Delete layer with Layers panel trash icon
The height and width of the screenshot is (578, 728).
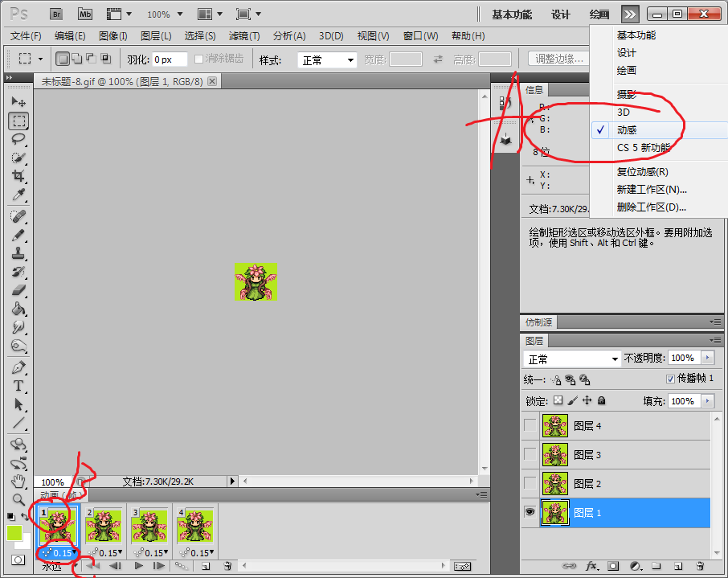pos(700,566)
